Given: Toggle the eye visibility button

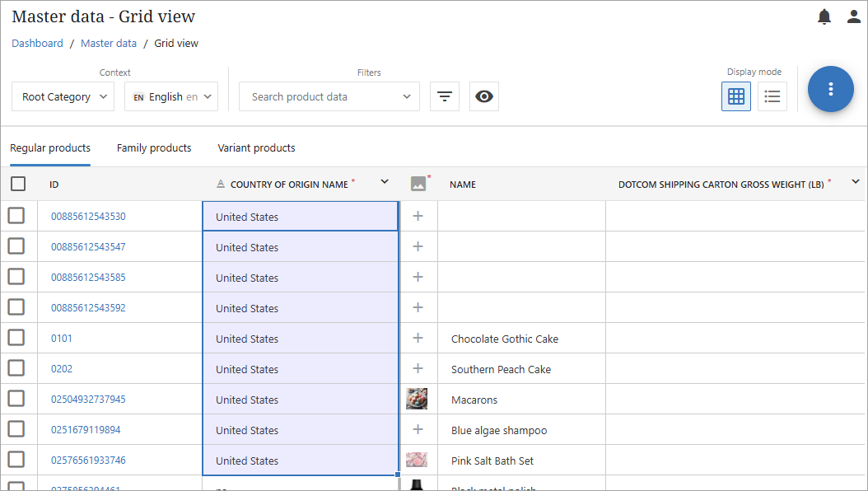Looking at the screenshot, I should point(484,96).
